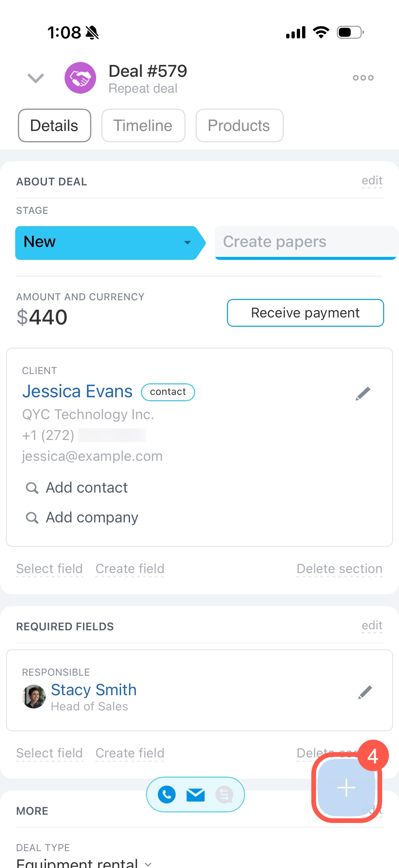Screen dimensions: 399x868
Task: Open the New stage dropdown
Action: click(108, 242)
